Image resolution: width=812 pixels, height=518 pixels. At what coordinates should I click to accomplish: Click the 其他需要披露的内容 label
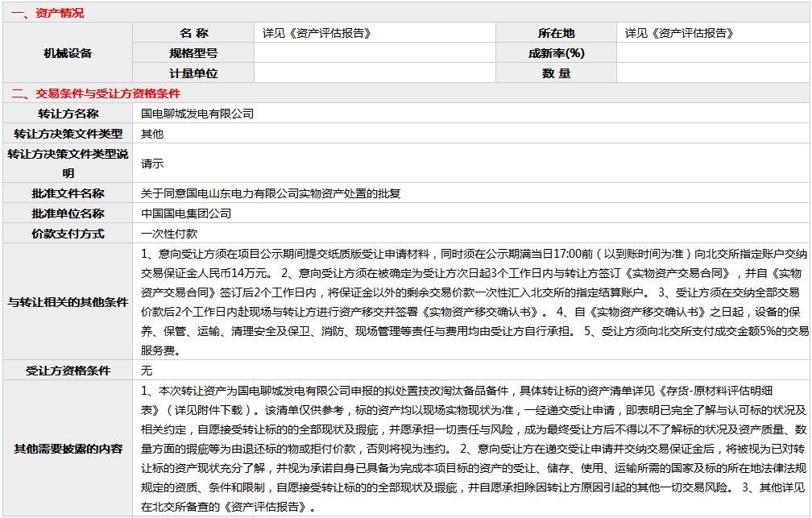click(68, 449)
